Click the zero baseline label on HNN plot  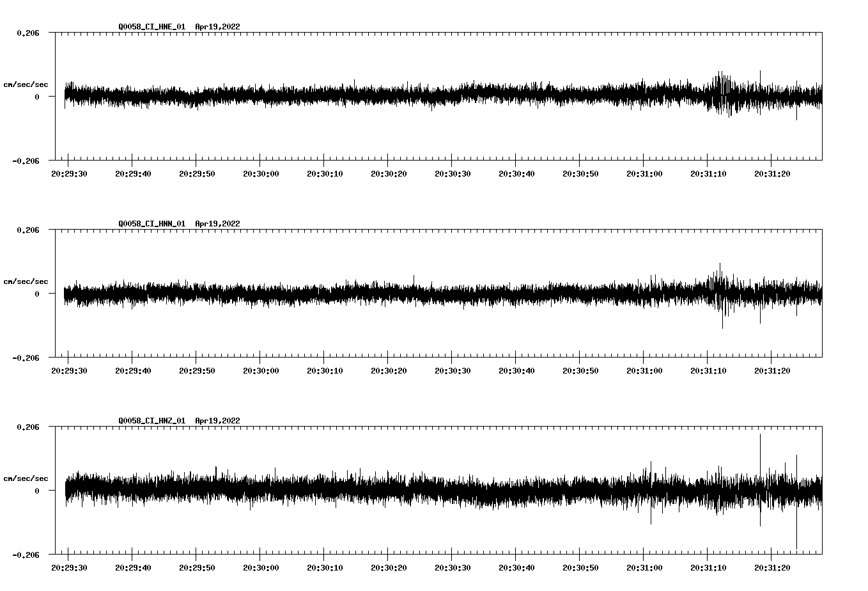pos(37,294)
